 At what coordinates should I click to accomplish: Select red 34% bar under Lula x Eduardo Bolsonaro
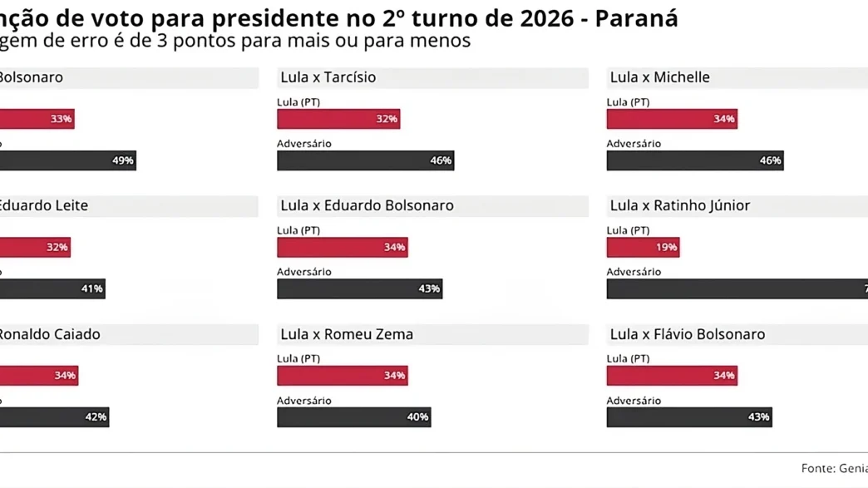(x=342, y=247)
